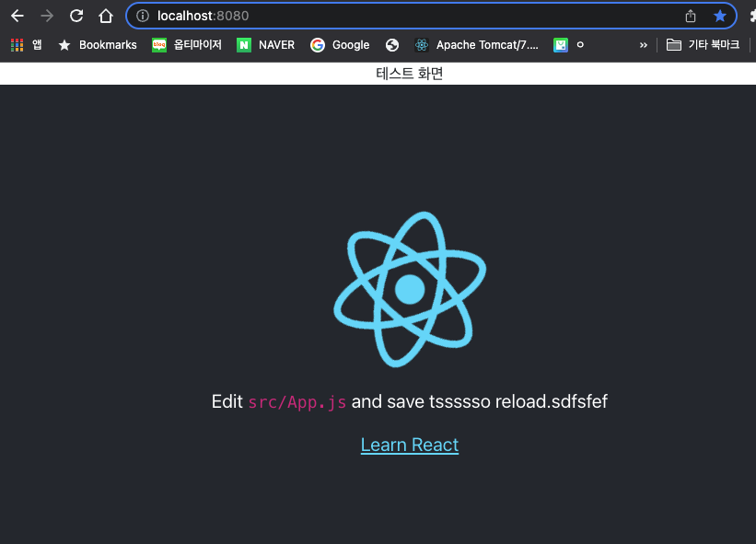Open the Google bookmark
The height and width of the screenshot is (544, 756).
(340, 45)
